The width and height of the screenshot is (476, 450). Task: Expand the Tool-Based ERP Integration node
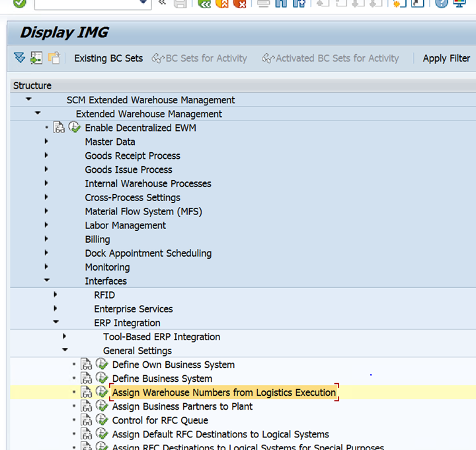pyautogui.click(x=65, y=337)
